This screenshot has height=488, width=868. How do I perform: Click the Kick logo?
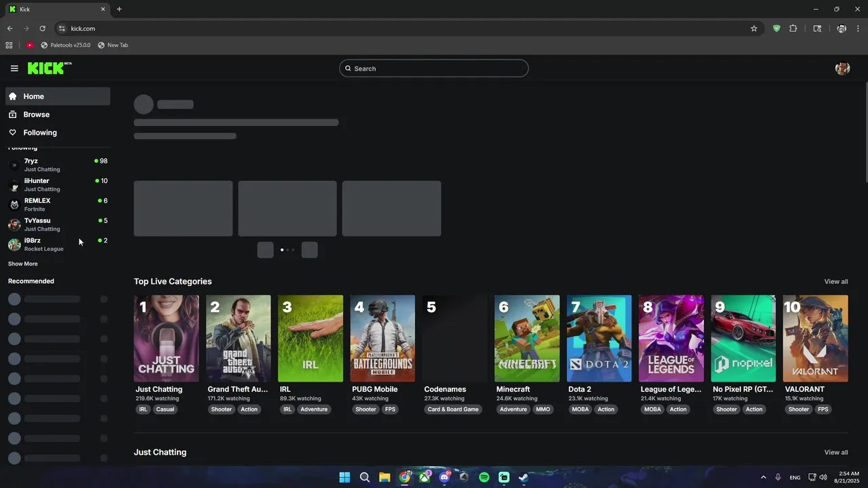(x=50, y=68)
